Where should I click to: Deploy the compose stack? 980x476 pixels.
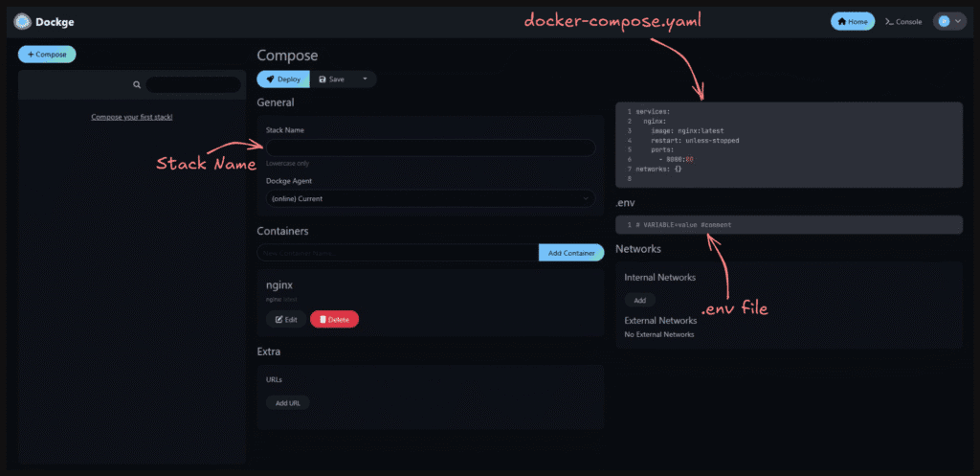(283, 79)
